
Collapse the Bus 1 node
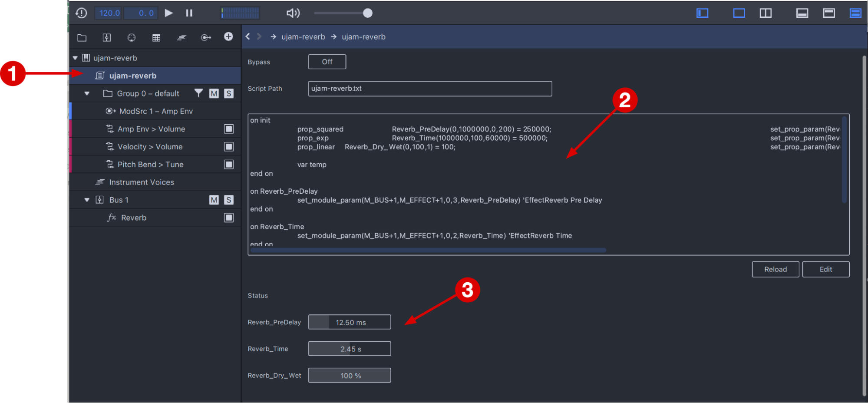click(x=87, y=200)
